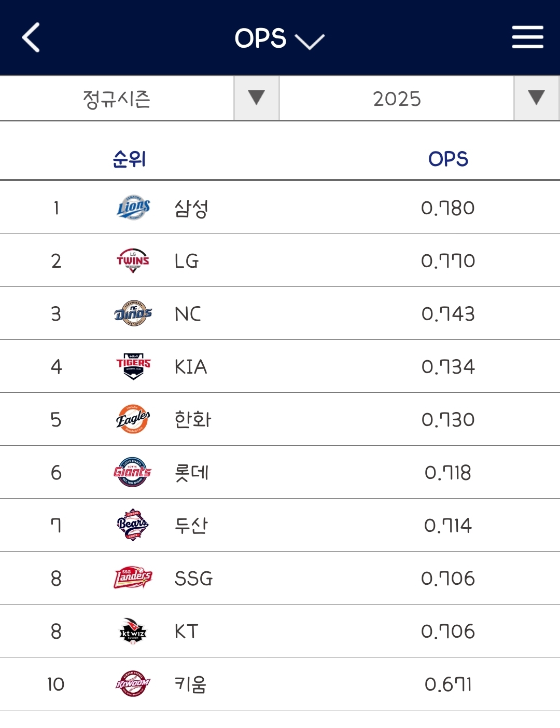560x728 pixels.
Task: Click the 2025 year field
Action: 397,99
